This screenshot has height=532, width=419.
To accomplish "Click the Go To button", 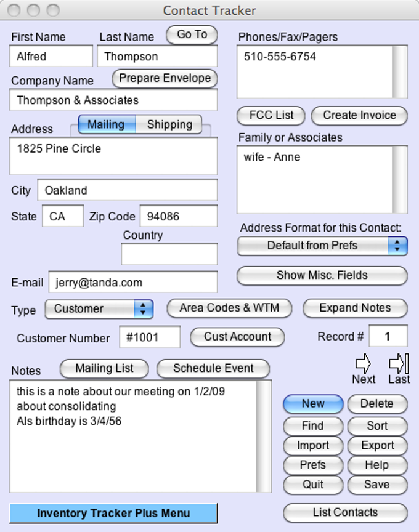I will [x=192, y=34].
